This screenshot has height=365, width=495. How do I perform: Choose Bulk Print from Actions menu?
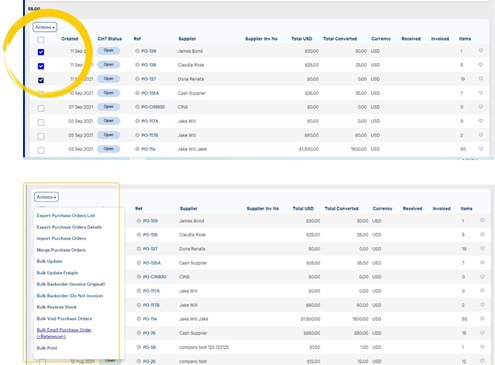pos(47,348)
